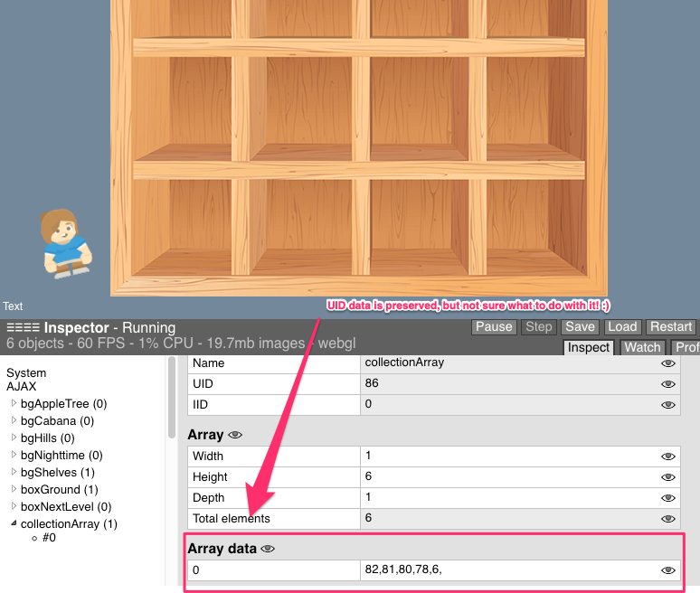Select AJAX in the object list
700x593 pixels.
(x=21, y=386)
